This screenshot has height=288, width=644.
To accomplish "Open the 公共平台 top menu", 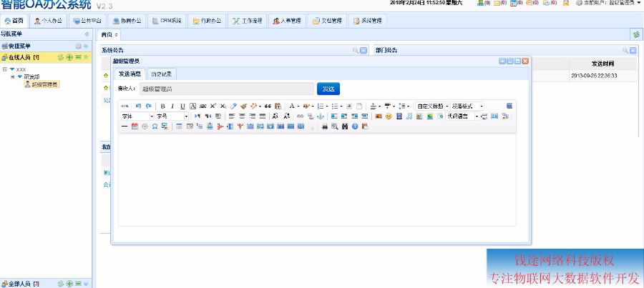I will [x=87, y=21].
